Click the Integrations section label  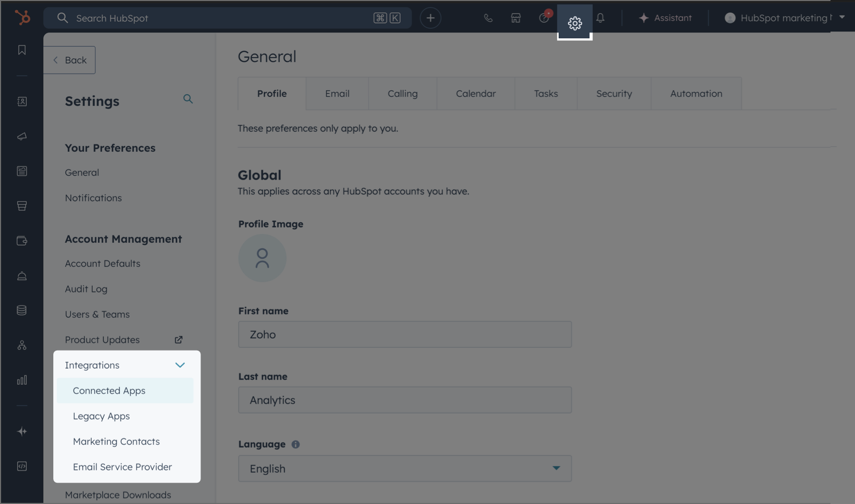pyautogui.click(x=92, y=365)
